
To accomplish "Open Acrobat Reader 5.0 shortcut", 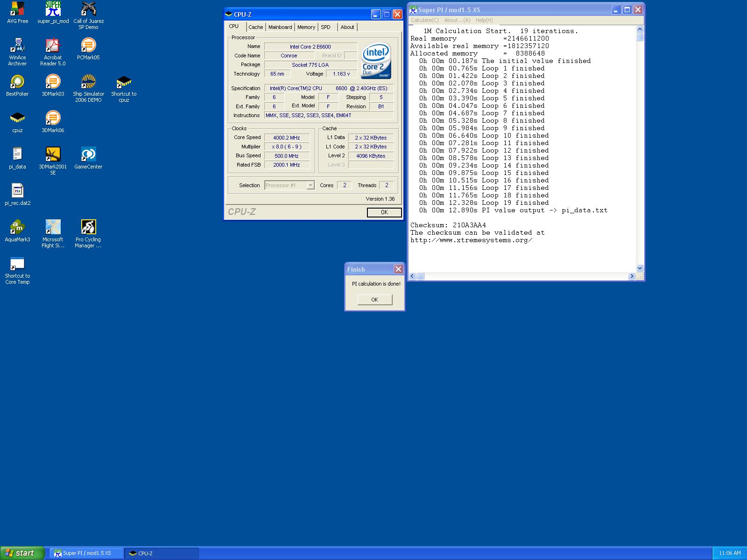I will point(53,52).
